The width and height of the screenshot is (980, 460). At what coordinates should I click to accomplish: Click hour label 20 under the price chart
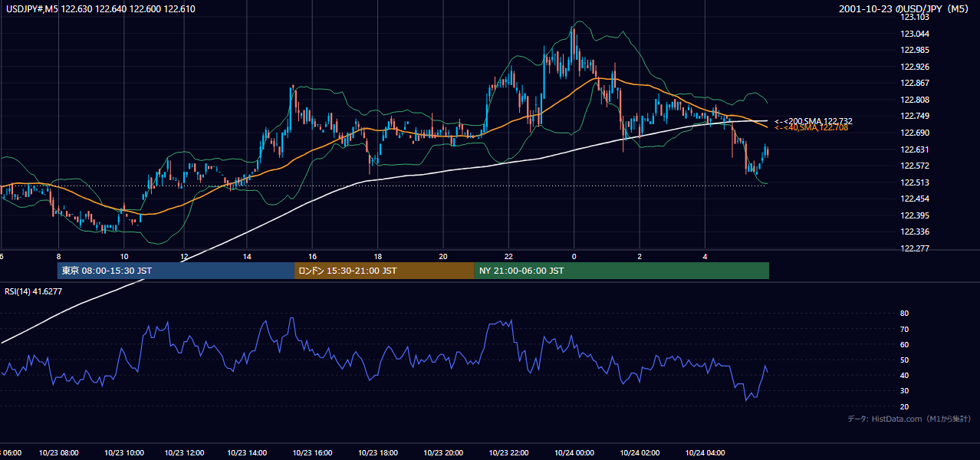pos(443,256)
